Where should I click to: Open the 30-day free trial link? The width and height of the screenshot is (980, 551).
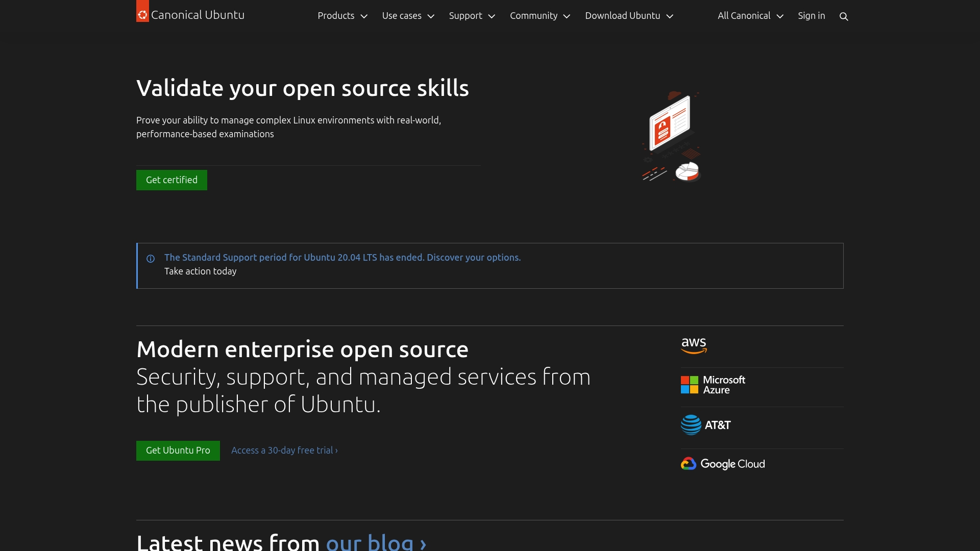coord(284,450)
